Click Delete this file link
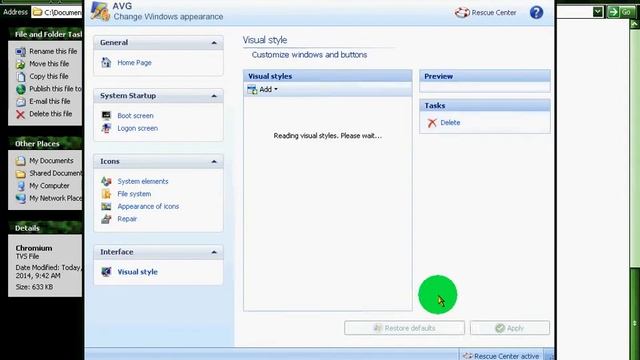Screen dimensions: 640x360 point(51,114)
